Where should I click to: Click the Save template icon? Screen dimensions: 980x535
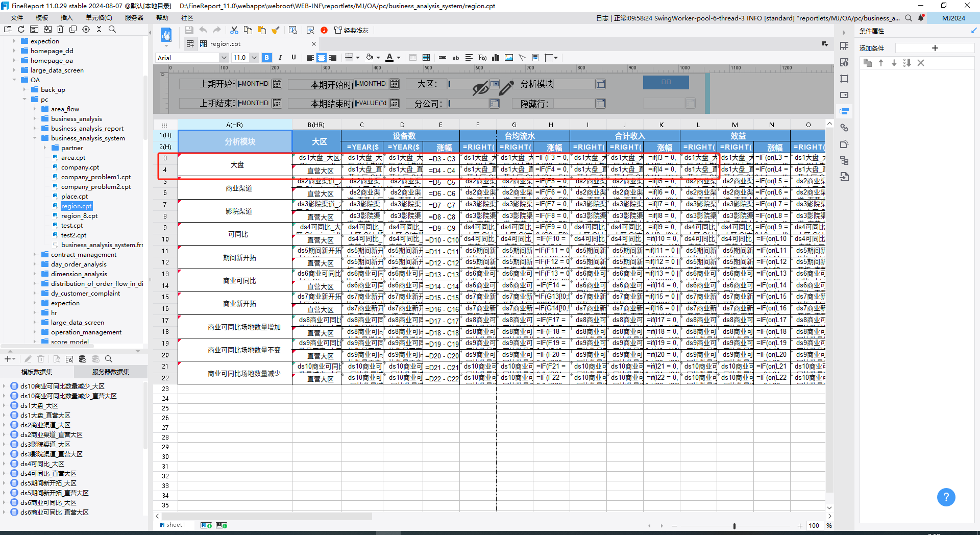click(x=189, y=30)
